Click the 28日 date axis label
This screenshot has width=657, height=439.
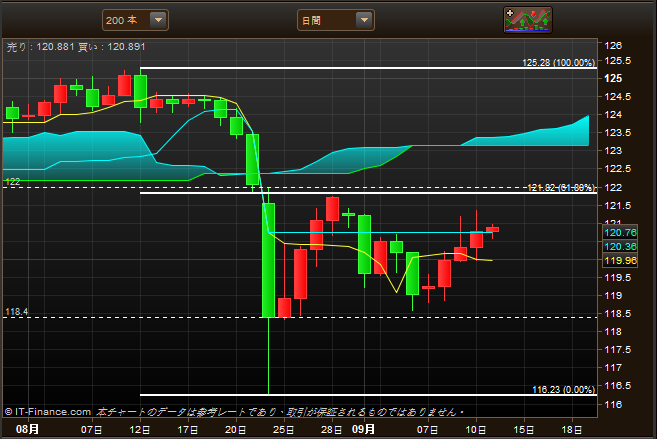point(332,429)
